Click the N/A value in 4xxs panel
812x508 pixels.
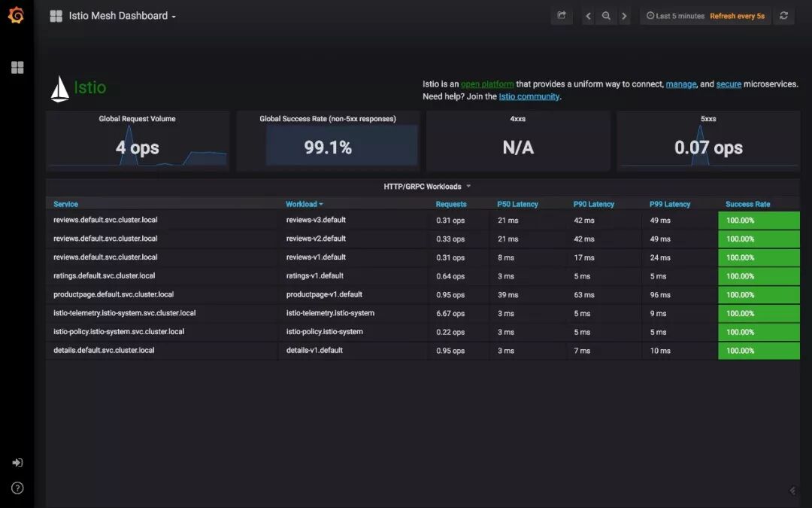[518, 148]
